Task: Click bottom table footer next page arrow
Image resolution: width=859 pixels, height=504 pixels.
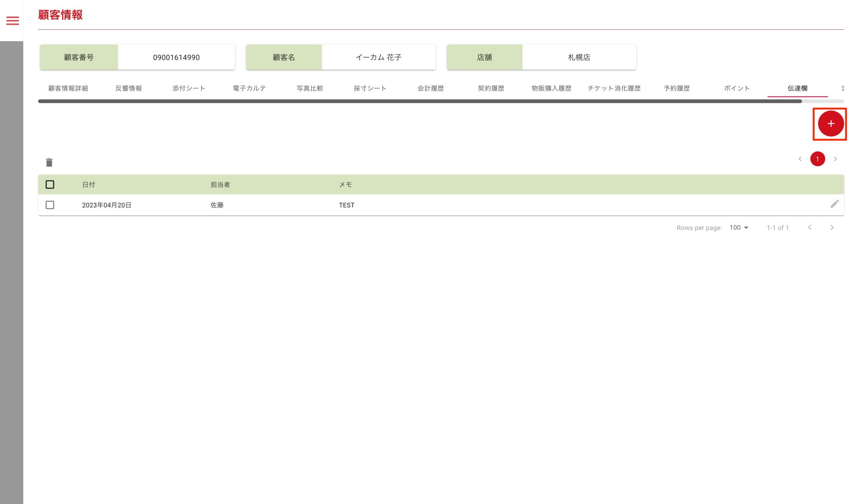Action: pyautogui.click(x=832, y=227)
